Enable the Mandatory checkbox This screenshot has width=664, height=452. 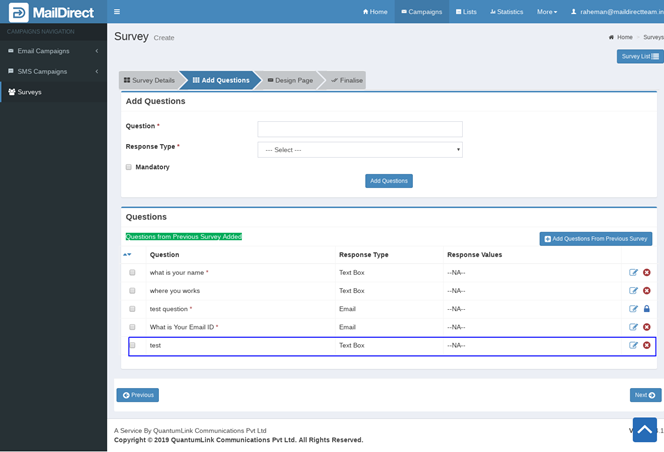pos(129,167)
